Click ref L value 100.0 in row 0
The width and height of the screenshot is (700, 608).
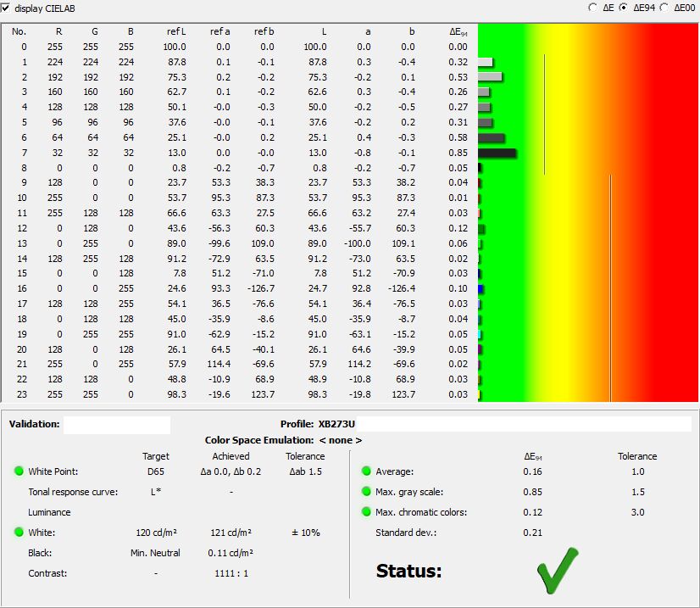tap(175, 47)
